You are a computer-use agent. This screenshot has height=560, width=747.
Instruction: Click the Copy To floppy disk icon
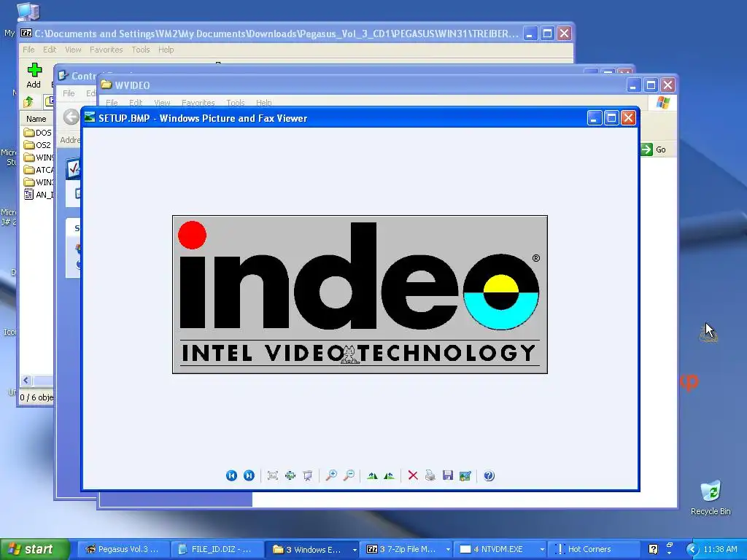(x=448, y=475)
